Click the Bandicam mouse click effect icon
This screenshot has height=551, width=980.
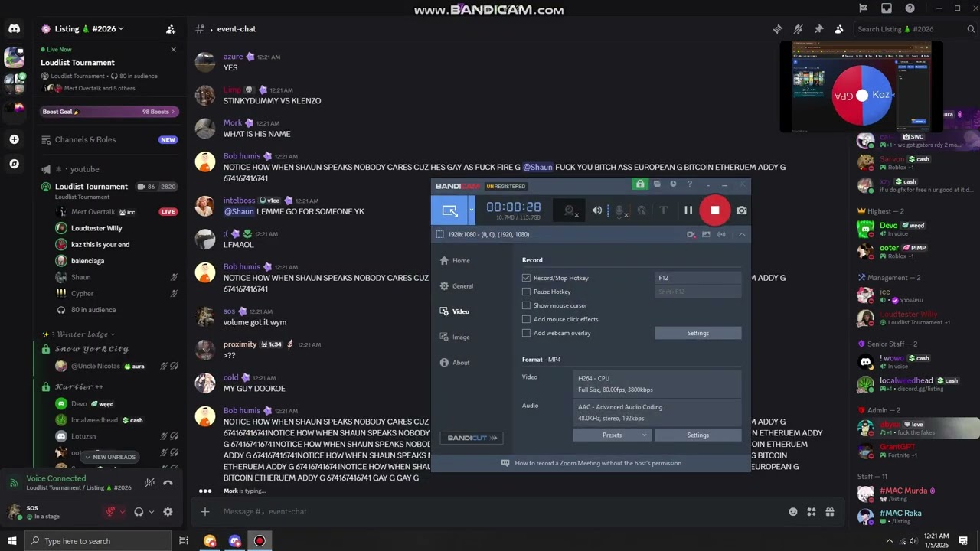(x=642, y=210)
